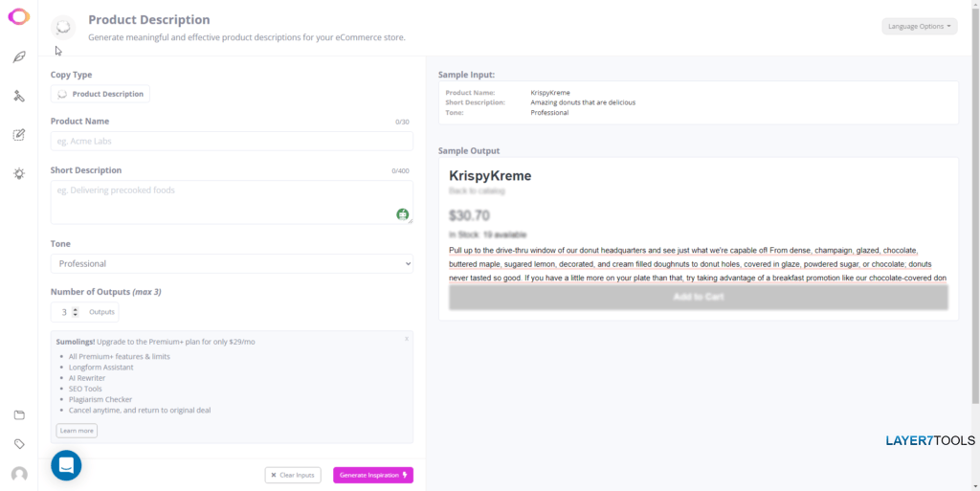980x491 pixels.
Task: Click the Short Description text area
Action: coord(232,202)
